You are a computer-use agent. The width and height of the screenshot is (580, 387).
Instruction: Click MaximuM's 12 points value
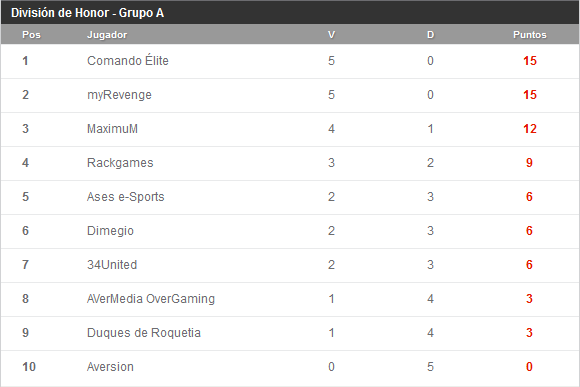[530, 129]
